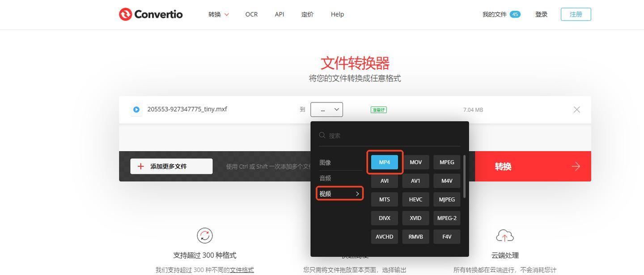The width and height of the screenshot is (644, 275).
Task: Choose MP4 as the output format
Action: click(385, 162)
